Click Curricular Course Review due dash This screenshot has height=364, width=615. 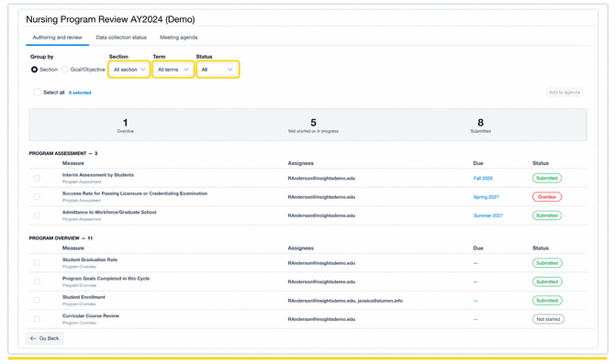click(x=475, y=319)
